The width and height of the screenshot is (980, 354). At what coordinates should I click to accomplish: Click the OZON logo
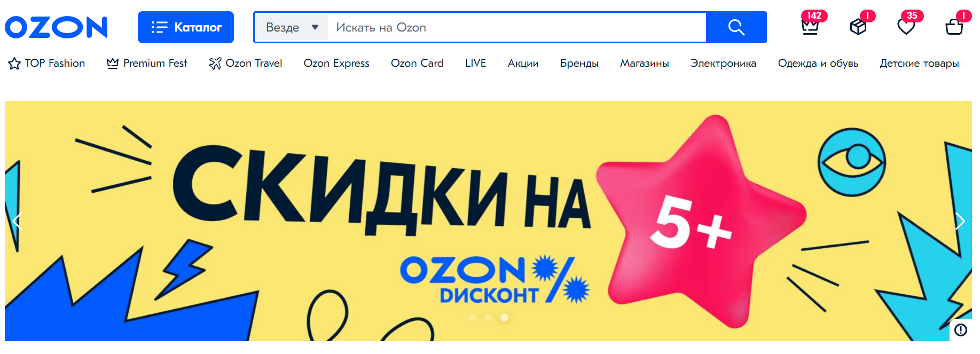pyautogui.click(x=57, y=27)
